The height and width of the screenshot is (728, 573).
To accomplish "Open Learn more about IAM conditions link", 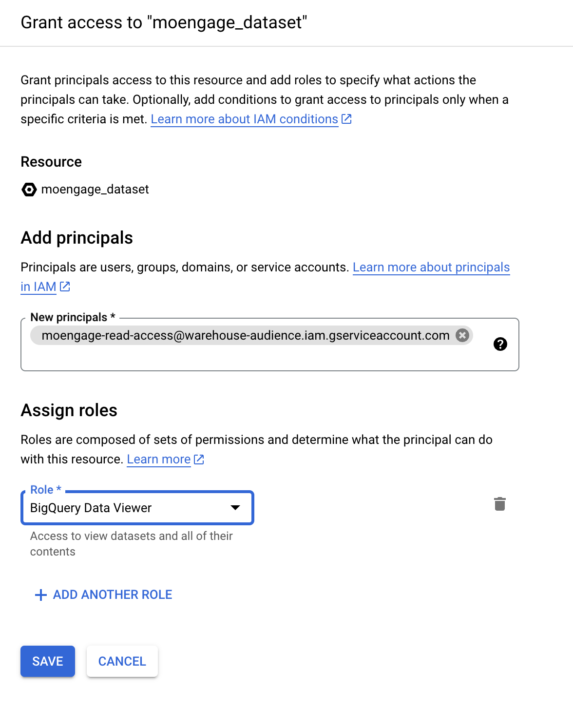I will (x=245, y=119).
